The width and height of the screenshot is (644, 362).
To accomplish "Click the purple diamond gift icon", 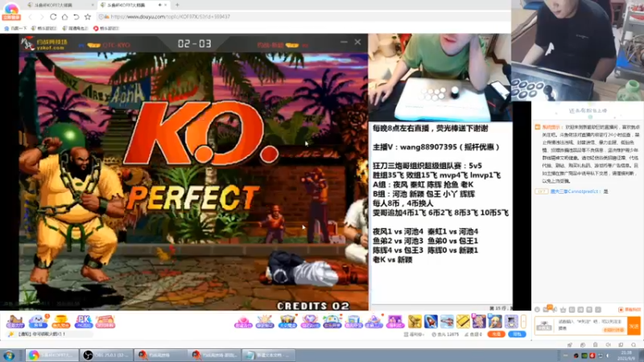I will [x=310, y=322].
